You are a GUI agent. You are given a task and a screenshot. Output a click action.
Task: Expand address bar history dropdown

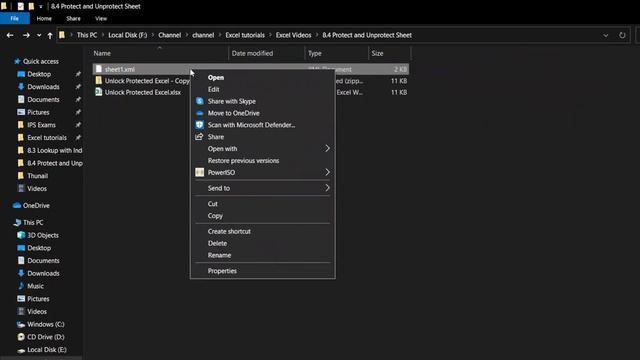tap(606, 36)
